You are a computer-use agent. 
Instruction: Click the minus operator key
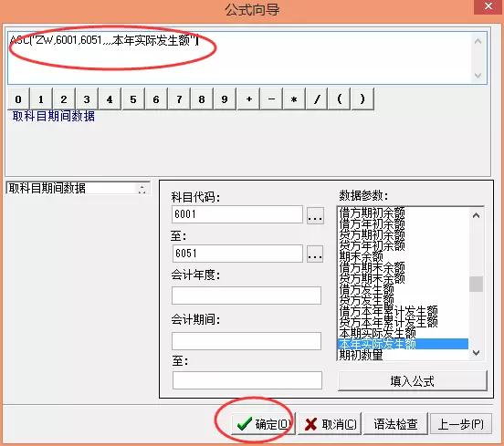271,99
